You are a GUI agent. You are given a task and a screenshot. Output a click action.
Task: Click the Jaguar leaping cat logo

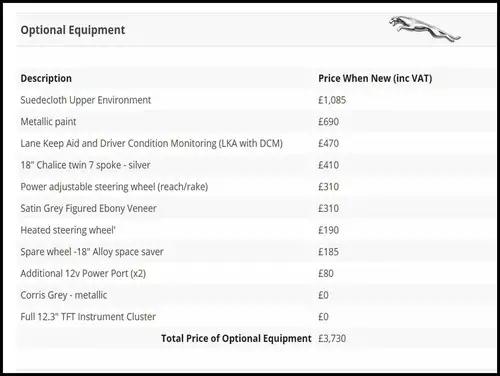[424, 29]
